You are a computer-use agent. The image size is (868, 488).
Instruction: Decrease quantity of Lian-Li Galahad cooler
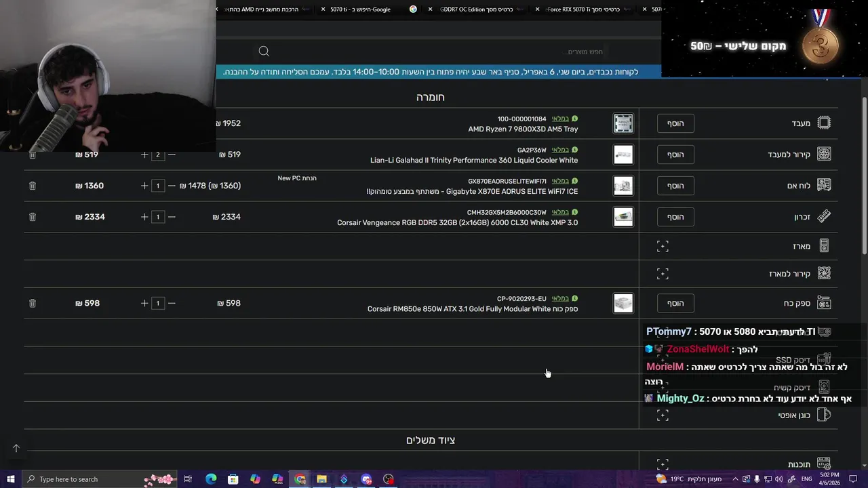coord(172,155)
